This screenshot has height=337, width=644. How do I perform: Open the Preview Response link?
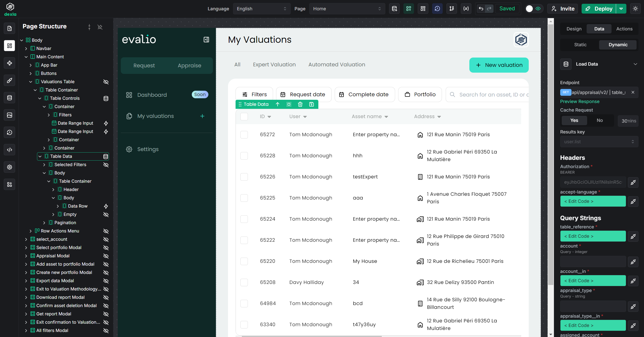pyautogui.click(x=580, y=102)
